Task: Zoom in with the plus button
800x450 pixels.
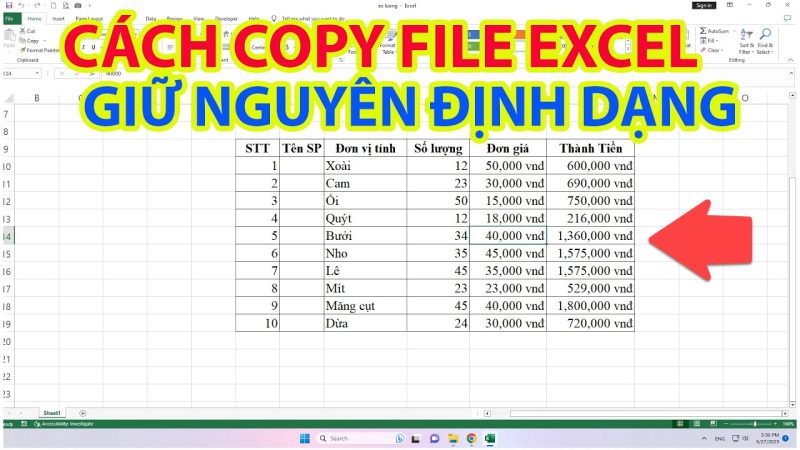Action: click(776, 423)
